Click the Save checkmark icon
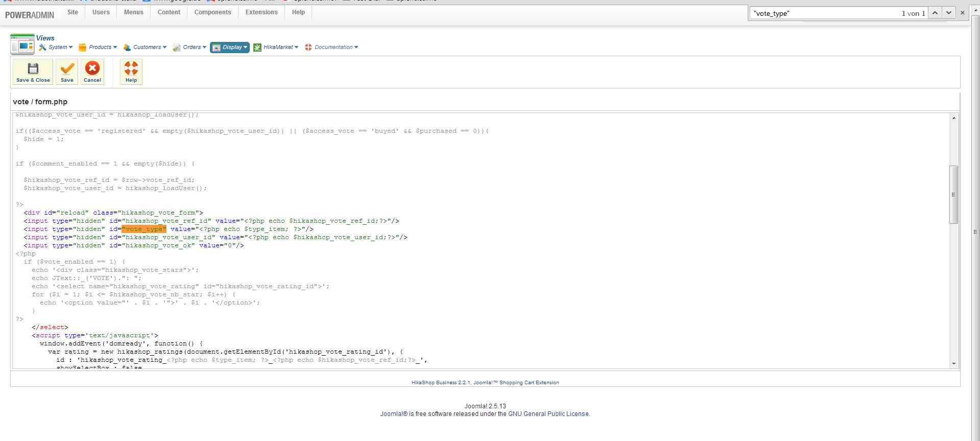Viewport: 980px width, 441px height. [x=67, y=68]
